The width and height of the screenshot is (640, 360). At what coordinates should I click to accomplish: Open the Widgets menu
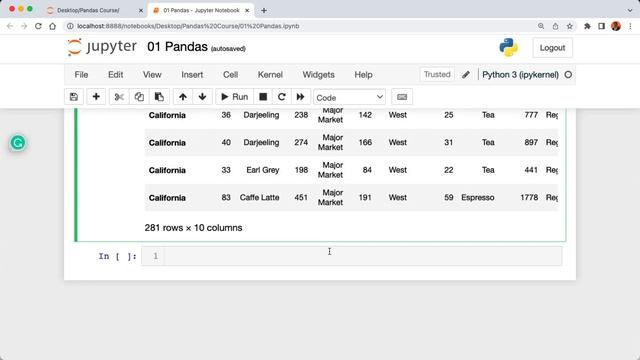click(x=318, y=75)
